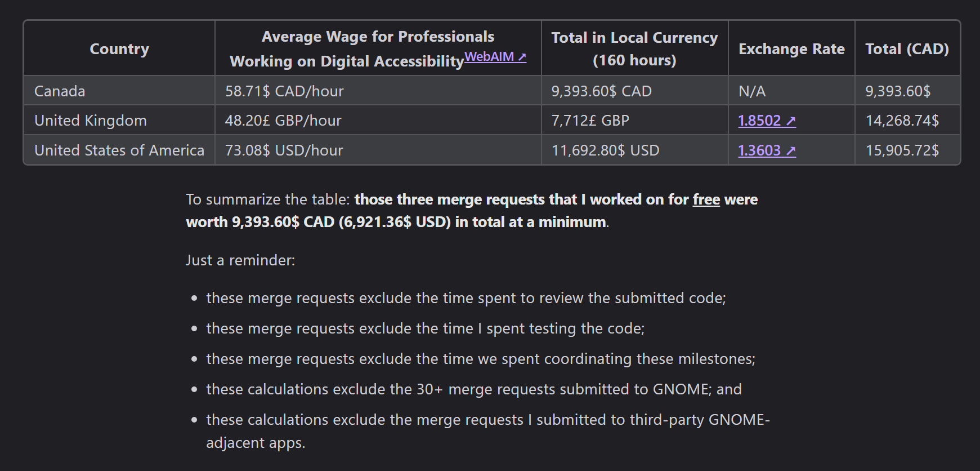This screenshot has width=980, height=471.
Task: Click the bullet about coordinating these milestones
Action: pos(481,359)
